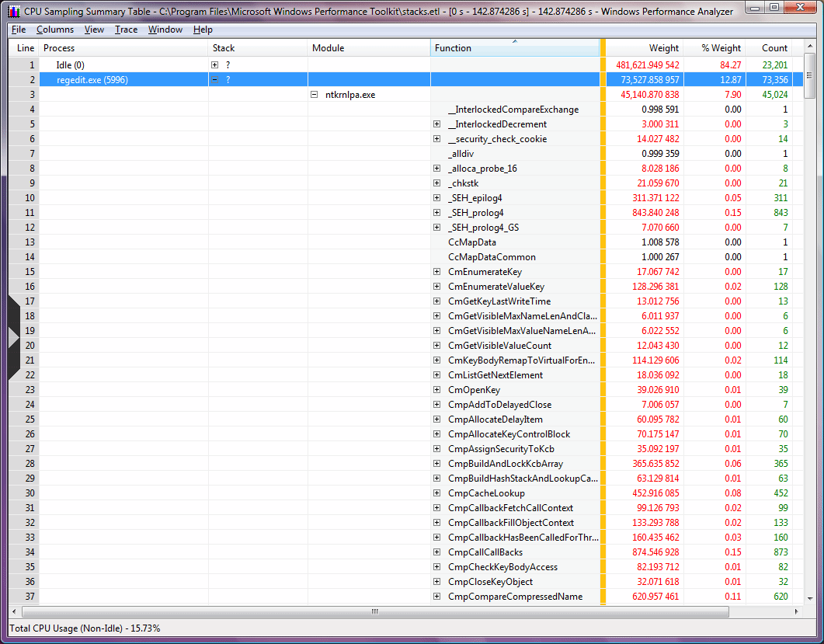This screenshot has width=824, height=644.
Task: Click weight value 874.546 928
Action: 655,552
